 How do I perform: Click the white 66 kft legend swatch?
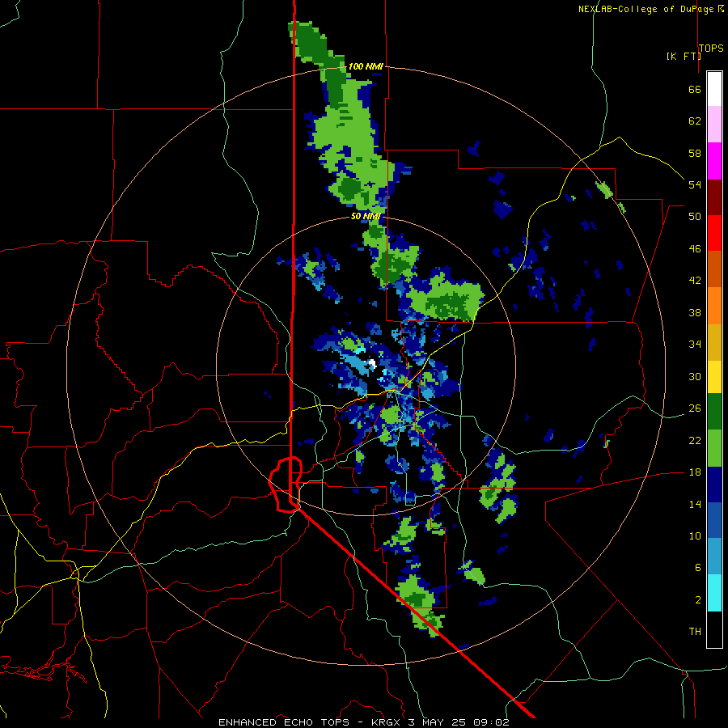click(x=714, y=89)
